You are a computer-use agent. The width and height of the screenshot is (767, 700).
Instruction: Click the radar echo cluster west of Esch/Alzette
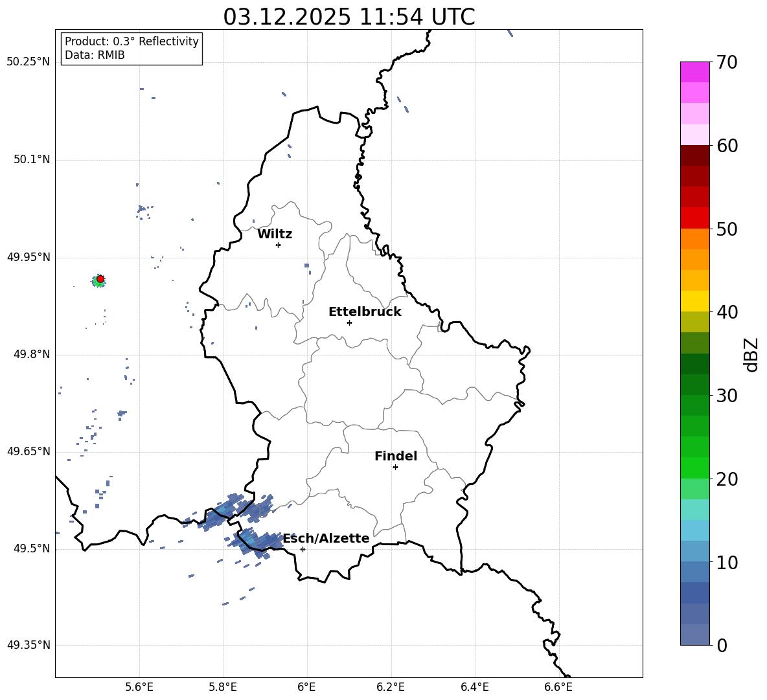[257, 543]
